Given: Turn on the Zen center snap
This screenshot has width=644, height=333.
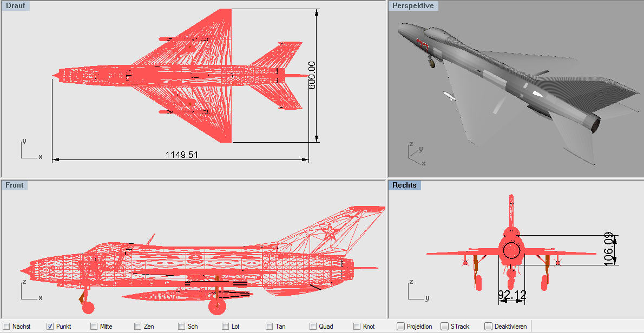Looking at the screenshot, I should click(x=137, y=327).
